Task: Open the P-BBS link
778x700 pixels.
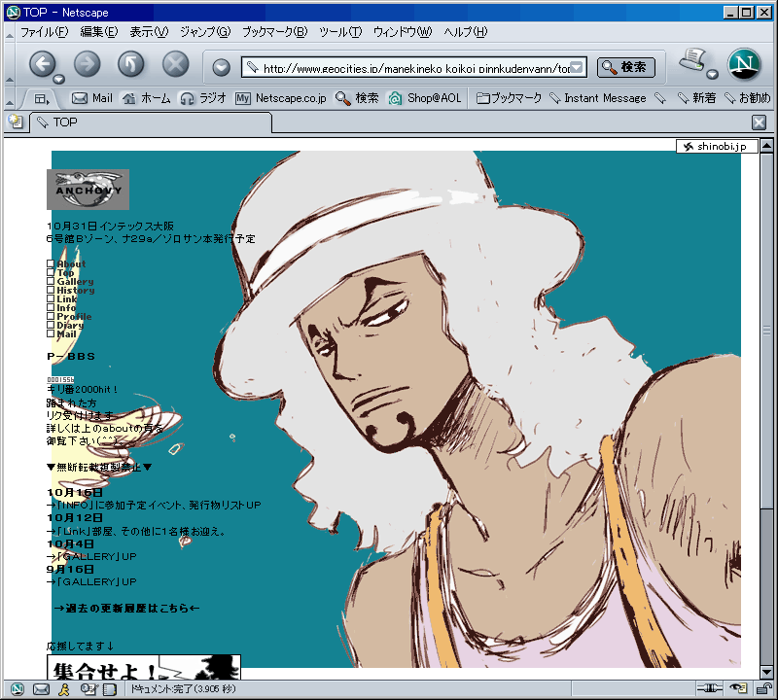Action: pyautogui.click(x=71, y=356)
